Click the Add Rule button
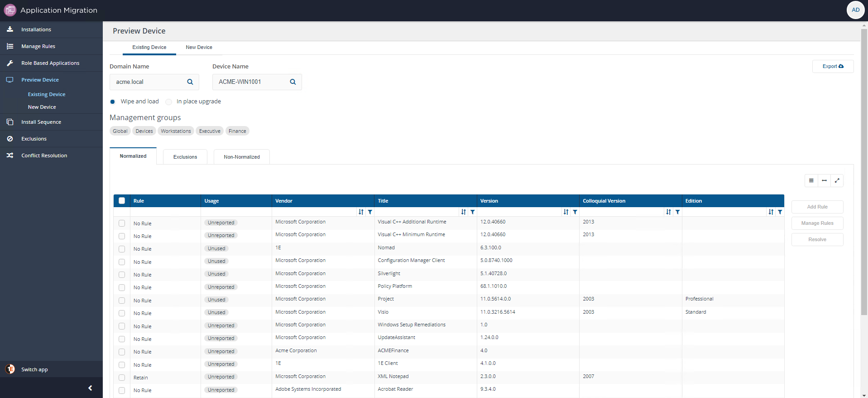The image size is (868, 398). click(x=817, y=207)
